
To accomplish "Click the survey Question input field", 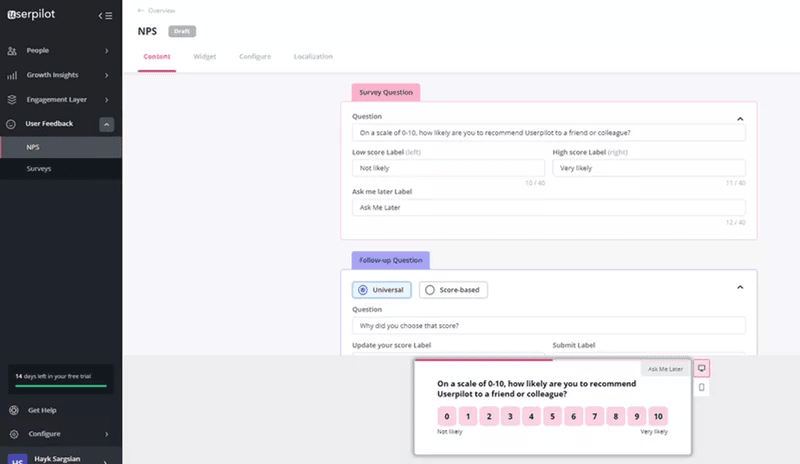I will click(548, 133).
